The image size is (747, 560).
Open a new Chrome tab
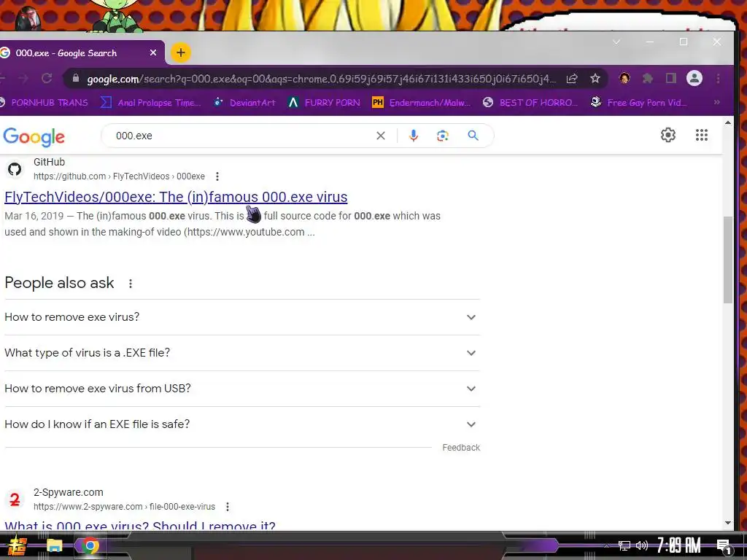181,52
